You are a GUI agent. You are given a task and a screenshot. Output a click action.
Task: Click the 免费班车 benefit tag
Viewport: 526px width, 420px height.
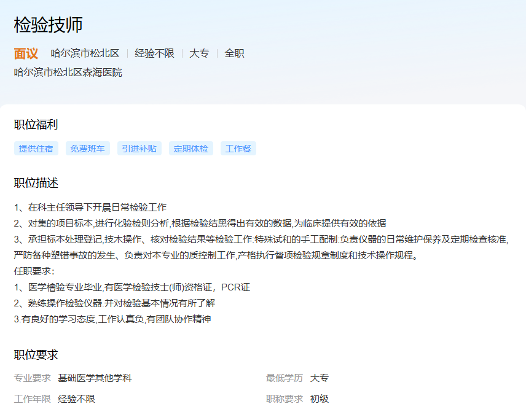pyautogui.click(x=87, y=149)
